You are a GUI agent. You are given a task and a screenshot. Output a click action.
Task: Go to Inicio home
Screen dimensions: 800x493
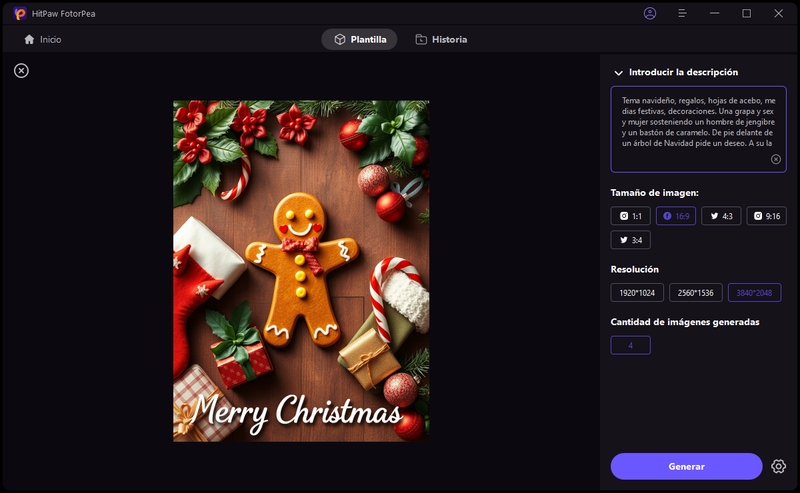tap(42, 39)
